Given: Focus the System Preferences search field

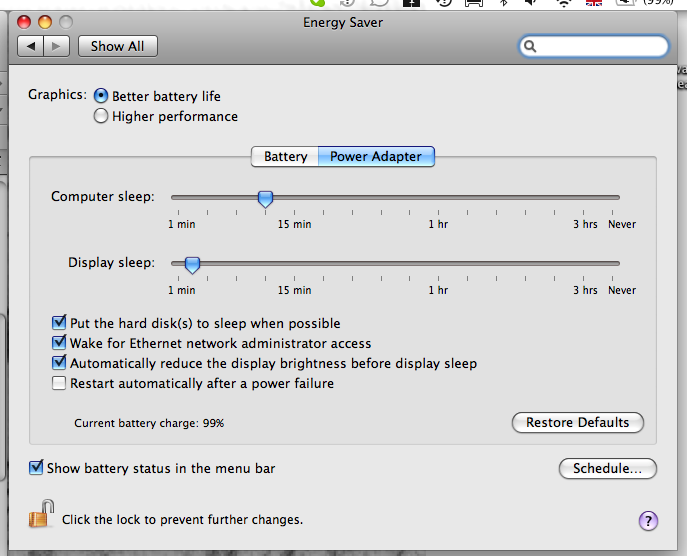Looking at the screenshot, I should [x=594, y=46].
